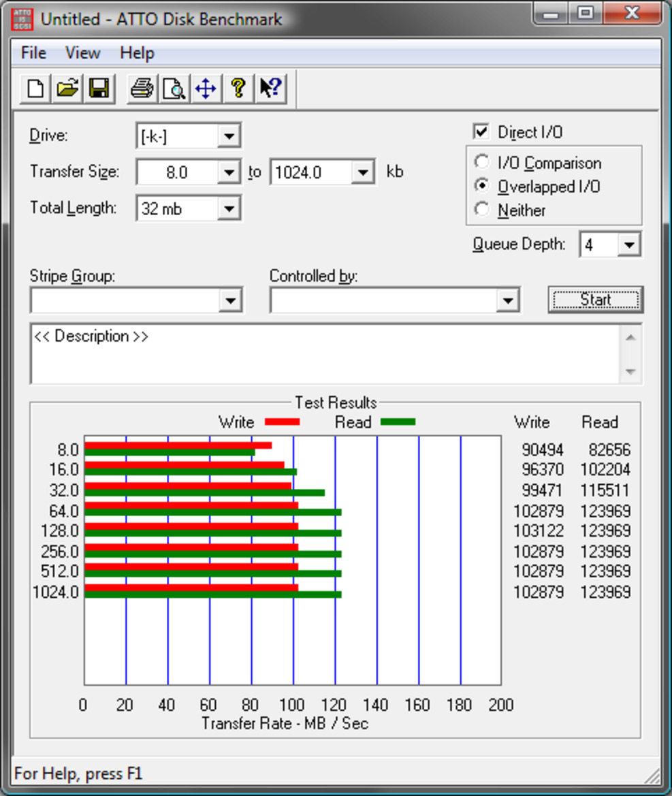Maximize the ATTO Disk Benchmark window
The height and width of the screenshot is (796, 672).
[586, 14]
